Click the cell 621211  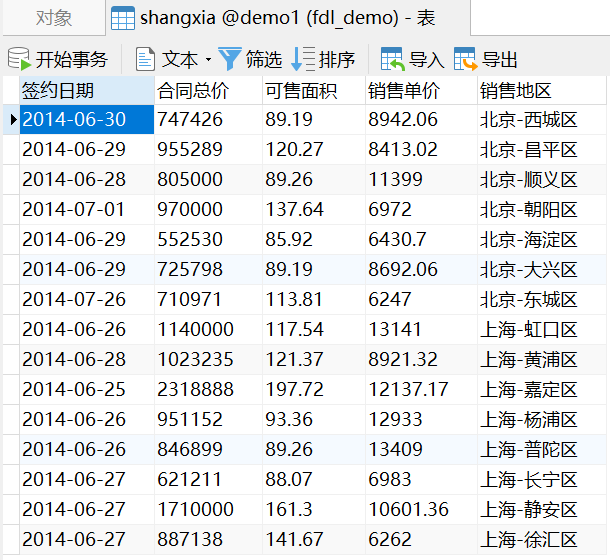click(209, 479)
